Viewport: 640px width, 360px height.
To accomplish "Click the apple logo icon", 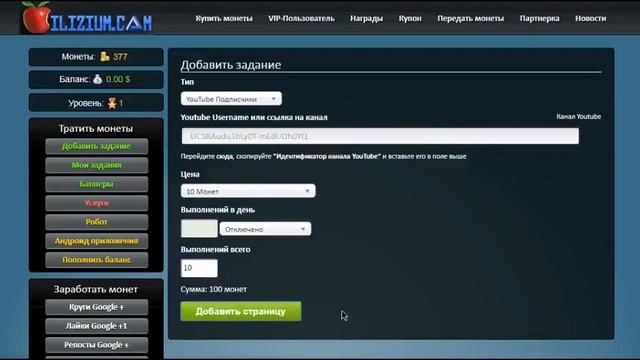I will [36, 17].
